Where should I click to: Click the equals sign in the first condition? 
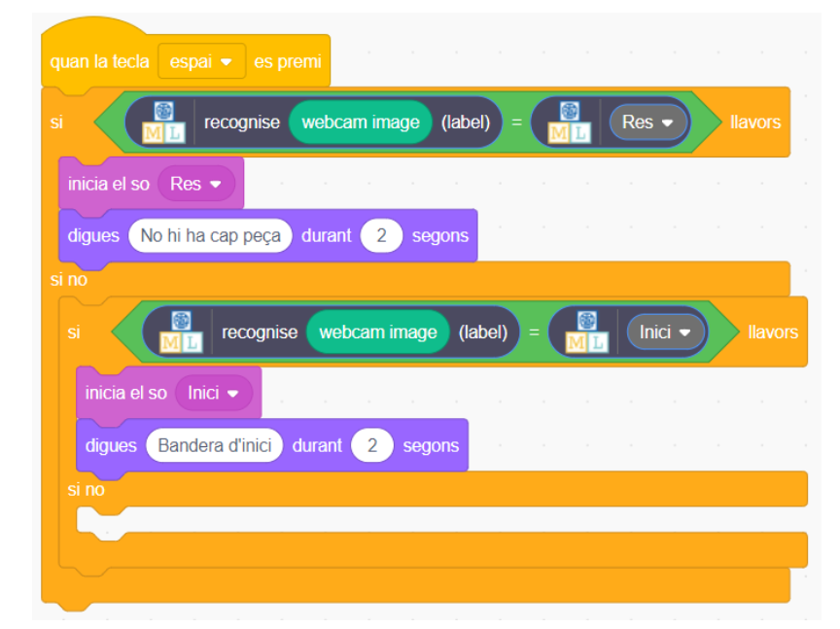[517, 122]
